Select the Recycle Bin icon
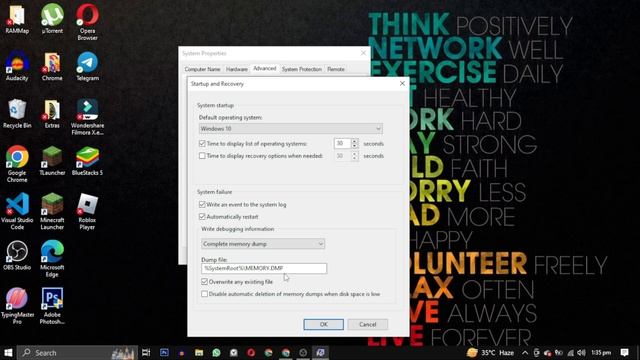This screenshot has height=360, width=640. (x=17, y=114)
